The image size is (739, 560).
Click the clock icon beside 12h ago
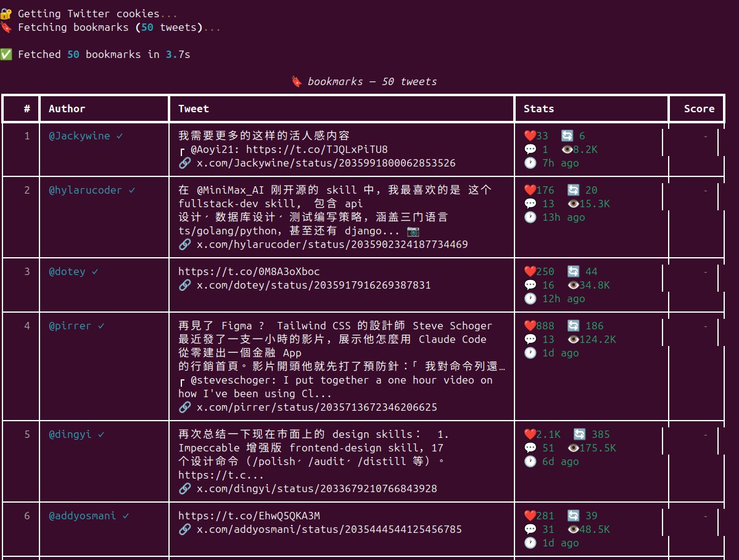(x=531, y=299)
